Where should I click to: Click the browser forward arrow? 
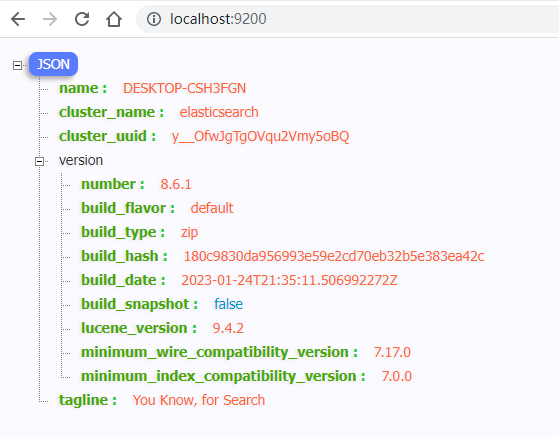[50, 19]
